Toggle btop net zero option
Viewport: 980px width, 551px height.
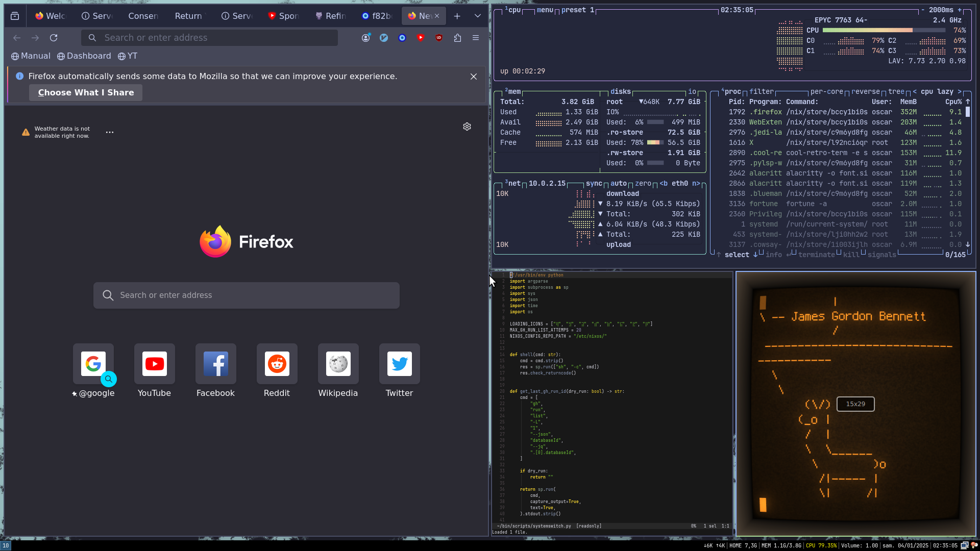tap(643, 184)
